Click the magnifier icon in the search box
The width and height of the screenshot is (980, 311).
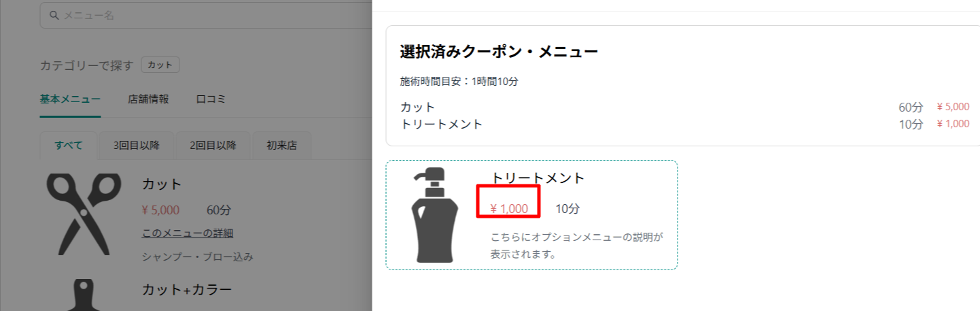pyautogui.click(x=54, y=15)
